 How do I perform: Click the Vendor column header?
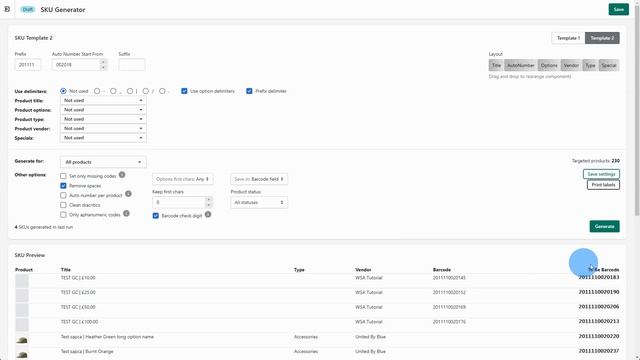(363, 270)
